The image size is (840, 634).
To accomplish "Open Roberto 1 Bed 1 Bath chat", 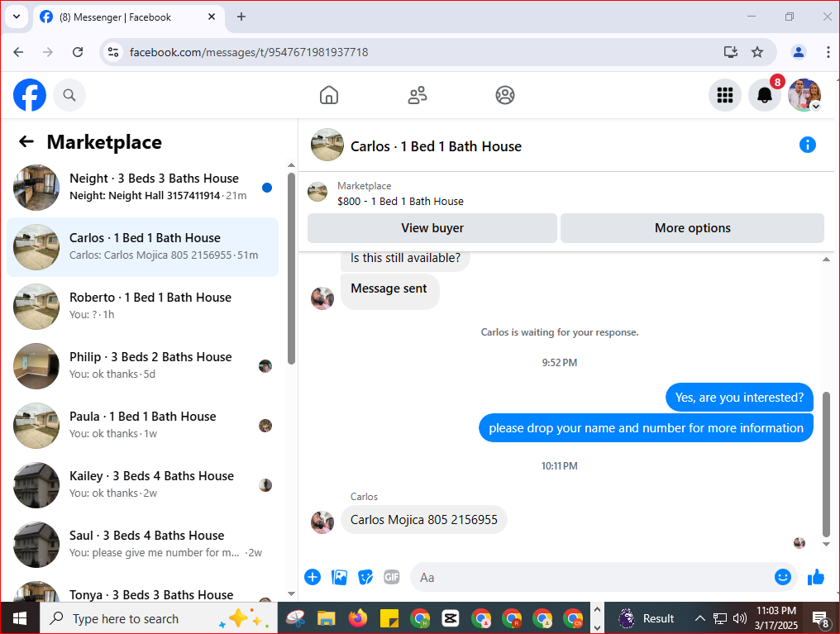I will 143,307.
